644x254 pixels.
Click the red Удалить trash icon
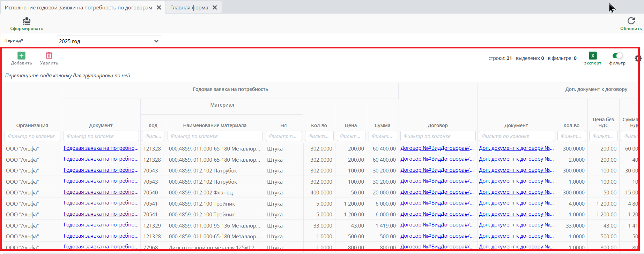click(49, 56)
